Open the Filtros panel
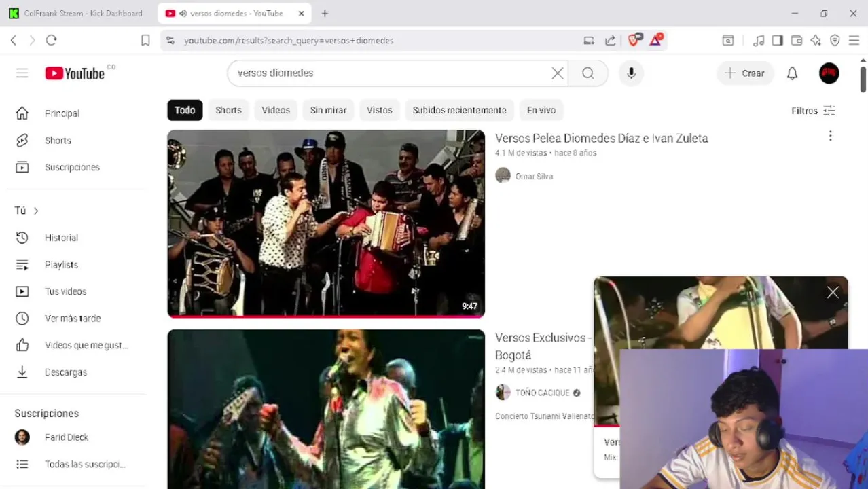The width and height of the screenshot is (868, 489). 813,111
